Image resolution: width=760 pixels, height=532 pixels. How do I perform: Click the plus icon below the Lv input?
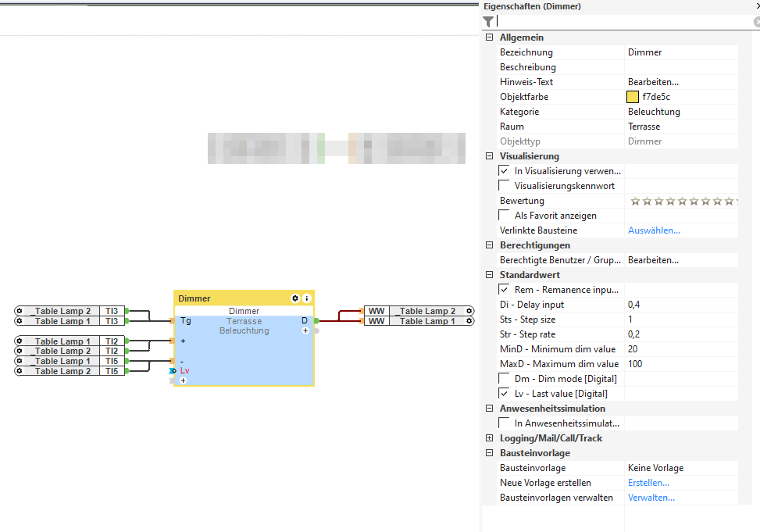pos(183,381)
